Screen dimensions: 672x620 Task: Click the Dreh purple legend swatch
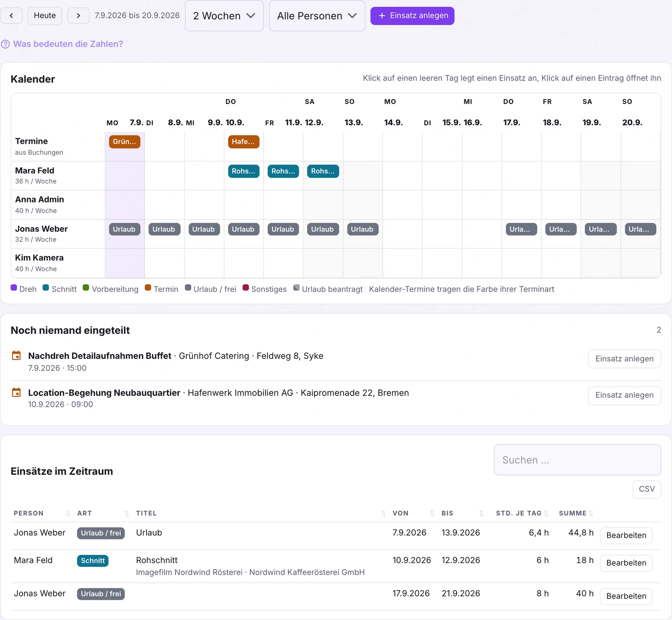(x=14, y=288)
